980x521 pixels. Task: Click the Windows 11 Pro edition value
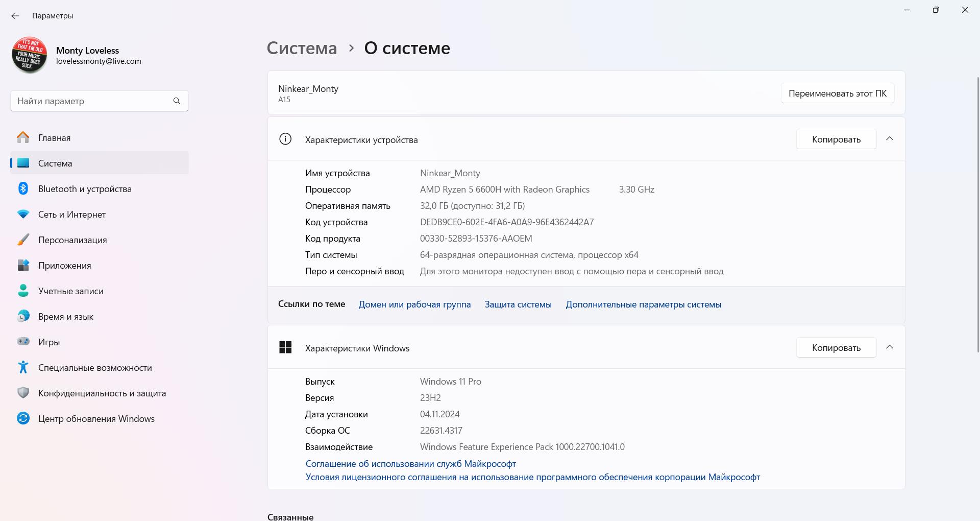coord(451,382)
